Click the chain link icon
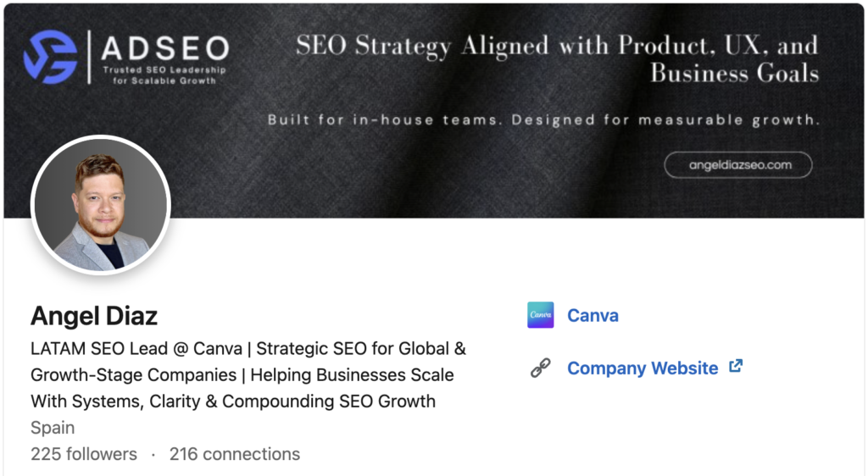The width and height of the screenshot is (868, 476). pyautogui.click(x=540, y=368)
